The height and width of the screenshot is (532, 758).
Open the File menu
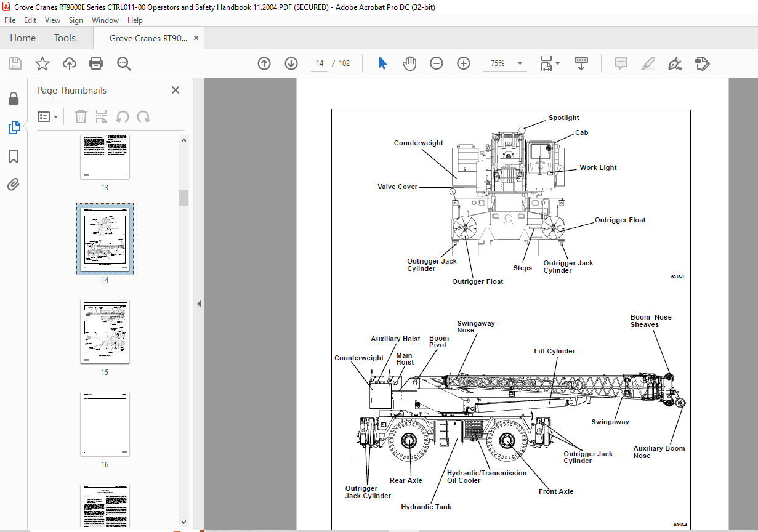pyautogui.click(x=10, y=20)
